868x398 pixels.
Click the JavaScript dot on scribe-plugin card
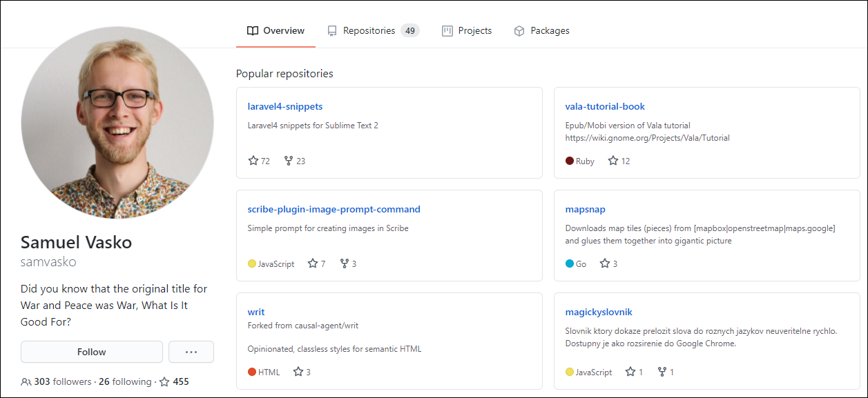252,263
